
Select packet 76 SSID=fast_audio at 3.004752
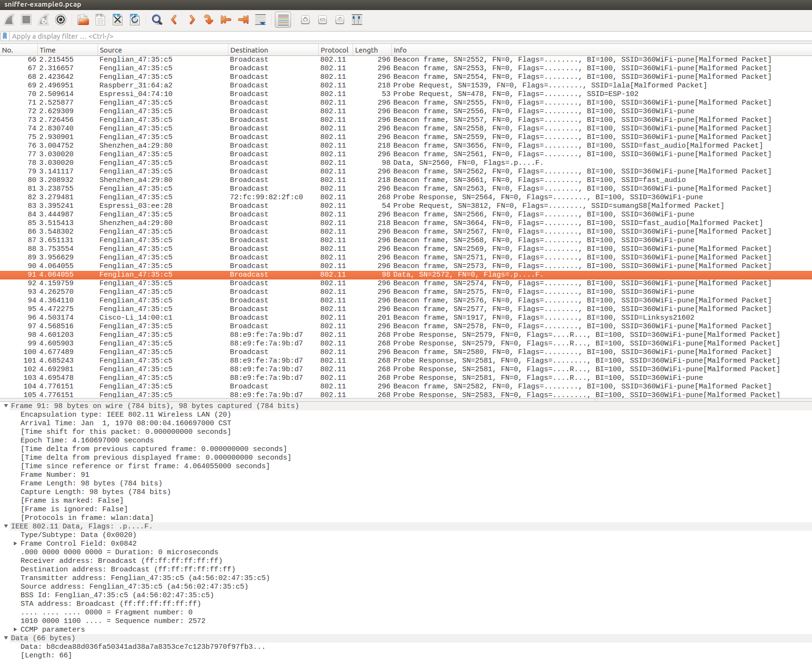(406, 146)
